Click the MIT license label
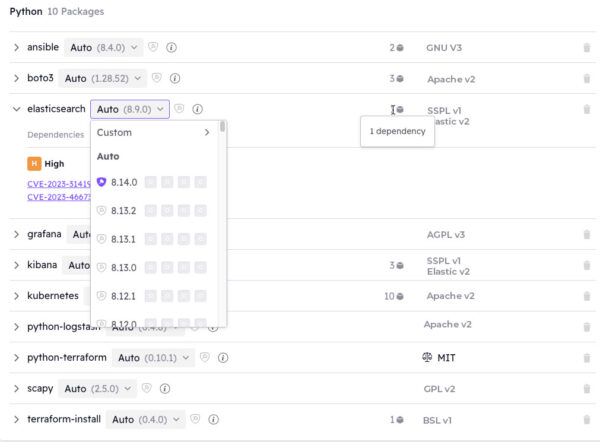Viewport: 600px width, 442px height. point(445,358)
